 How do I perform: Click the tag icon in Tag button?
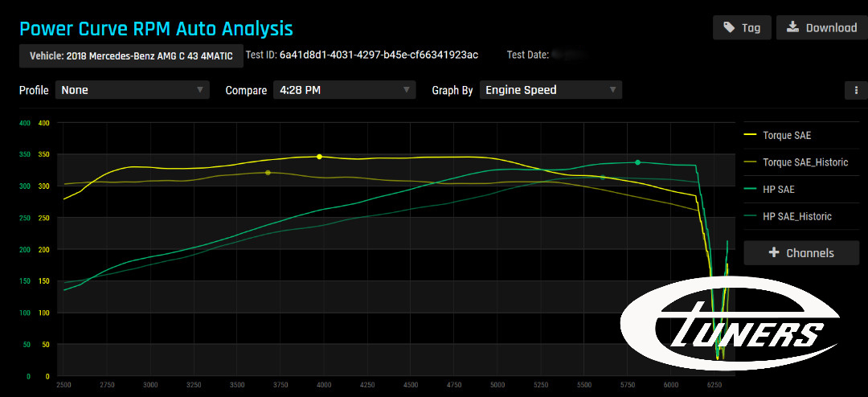pos(728,27)
